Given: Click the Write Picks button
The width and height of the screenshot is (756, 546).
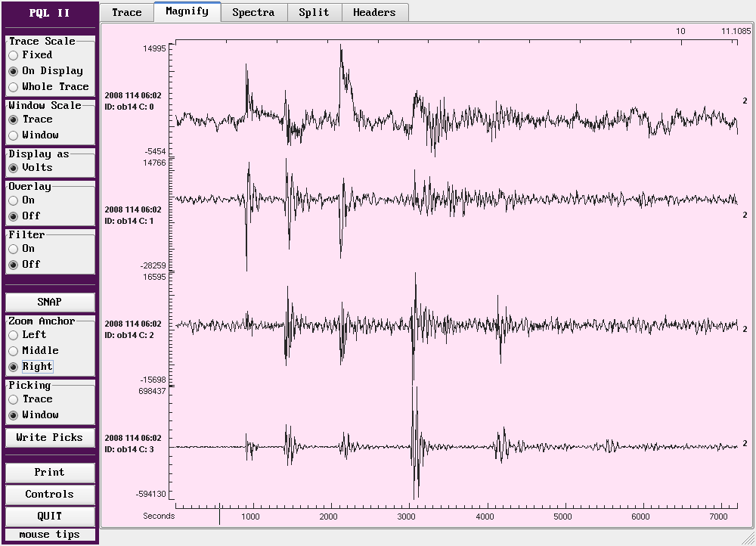Looking at the screenshot, I should [x=50, y=438].
